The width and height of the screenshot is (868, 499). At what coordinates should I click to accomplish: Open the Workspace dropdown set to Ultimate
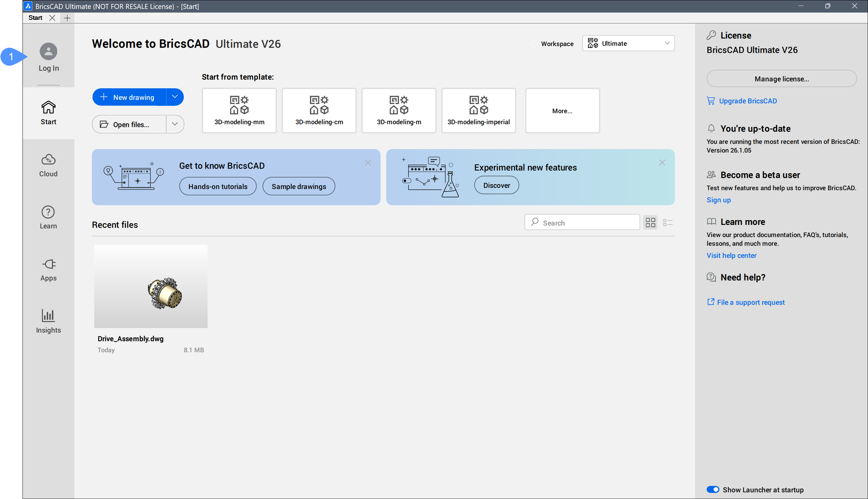[x=628, y=43]
